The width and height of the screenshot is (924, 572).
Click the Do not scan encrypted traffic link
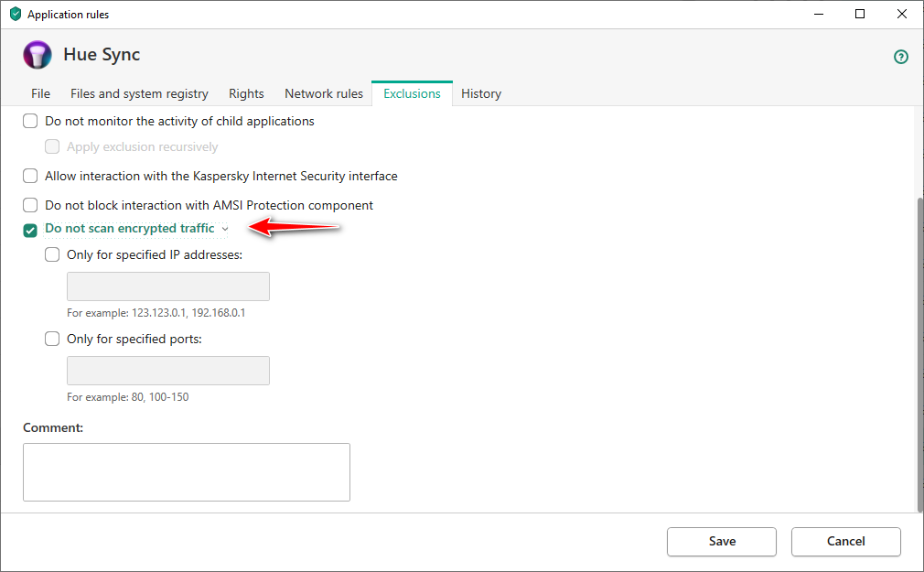[x=130, y=228]
